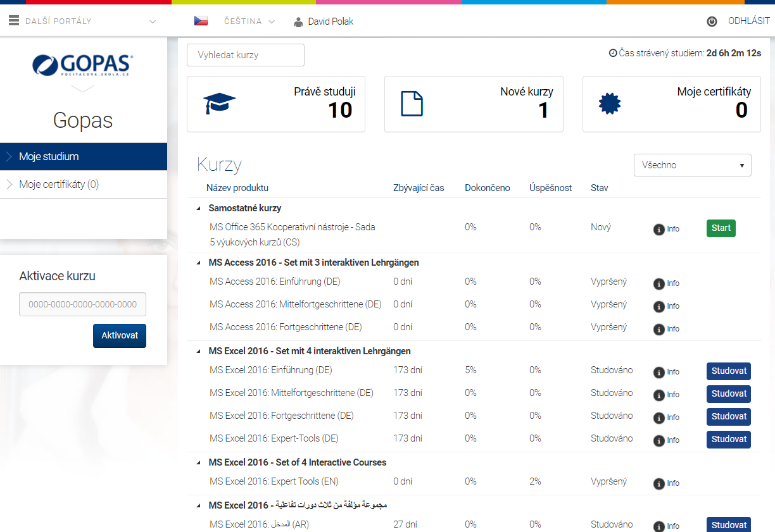The width and height of the screenshot is (775, 532).
Task: Open Info for MS Access 2016: Mittelfortgeschrittene (DE)
Action: tap(666, 306)
